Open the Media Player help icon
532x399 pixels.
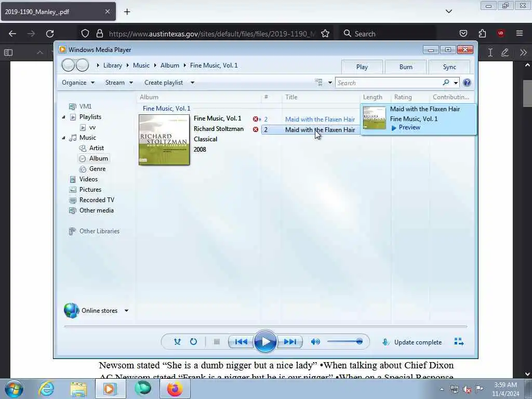pyautogui.click(x=467, y=83)
